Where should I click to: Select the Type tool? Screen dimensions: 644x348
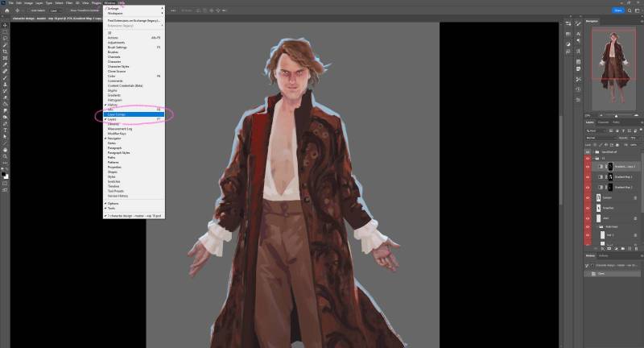(x=5, y=129)
